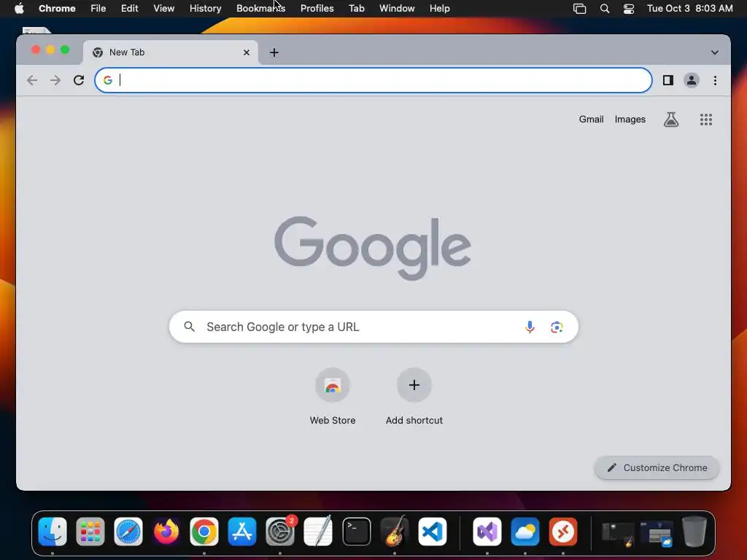Open the Google apps grid
Viewport: 747px width, 560px height.
tap(706, 120)
